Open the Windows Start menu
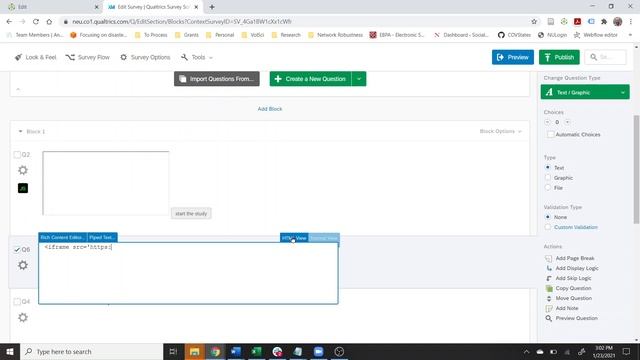This screenshot has width=640, height=360. (10, 351)
